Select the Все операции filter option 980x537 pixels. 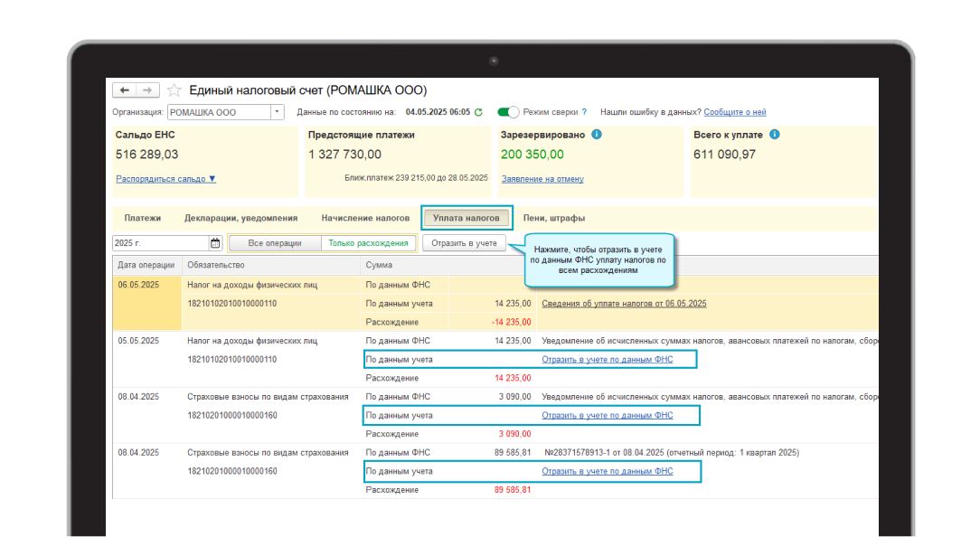point(275,243)
